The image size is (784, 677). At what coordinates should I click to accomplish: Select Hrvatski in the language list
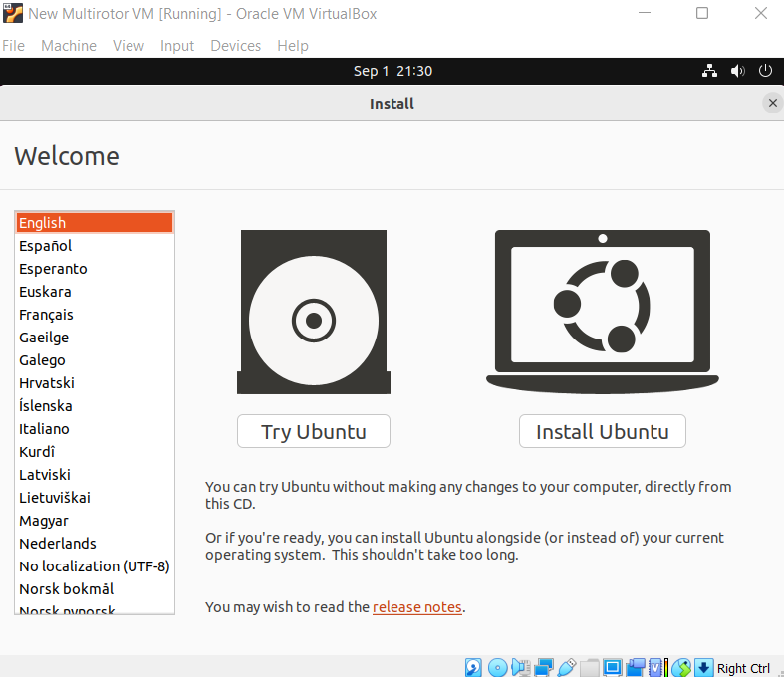point(95,383)
